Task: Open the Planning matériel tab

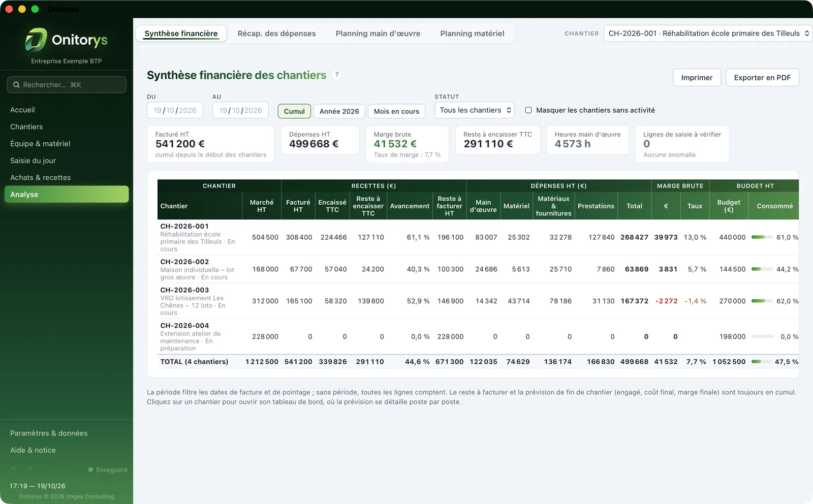Action: 472,34
